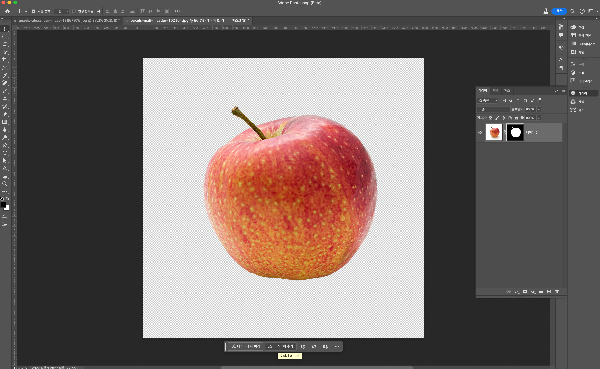Viewport: 600px width, 369px height.
Task: Open the layer Fill slider dropdown arrow
Action: click(538, 118)
